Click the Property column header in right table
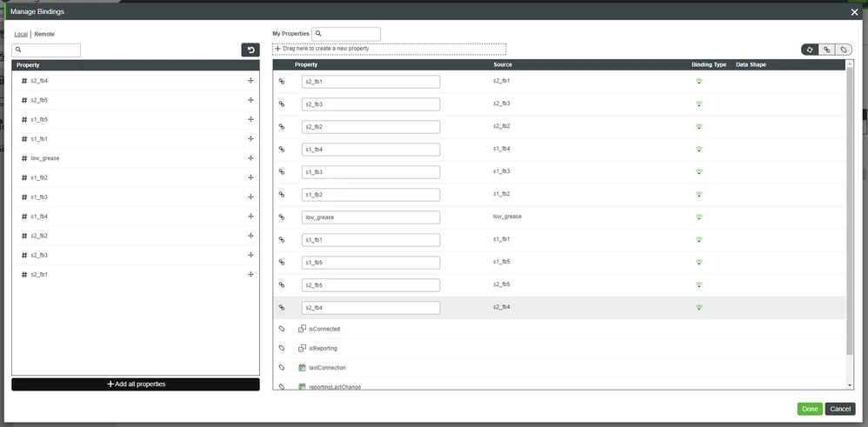Viewport: 868px width, 427px height. coord(306,65)
